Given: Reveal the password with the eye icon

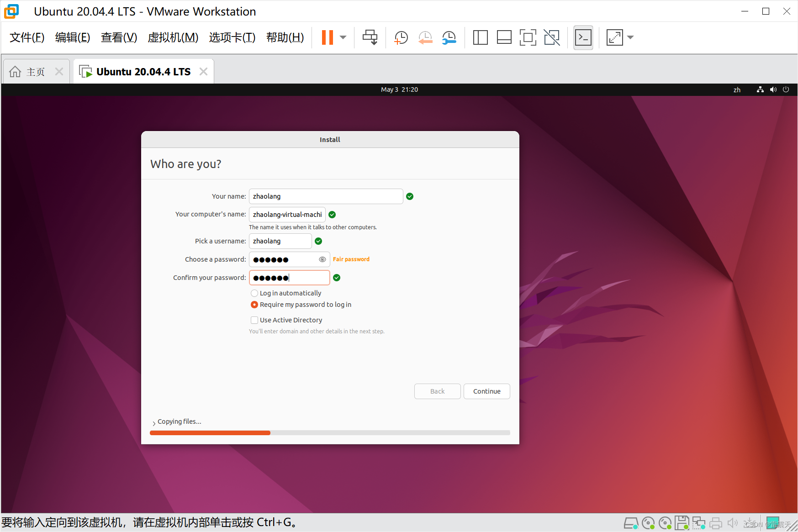Looking at the screenshot, I should 322,259.
